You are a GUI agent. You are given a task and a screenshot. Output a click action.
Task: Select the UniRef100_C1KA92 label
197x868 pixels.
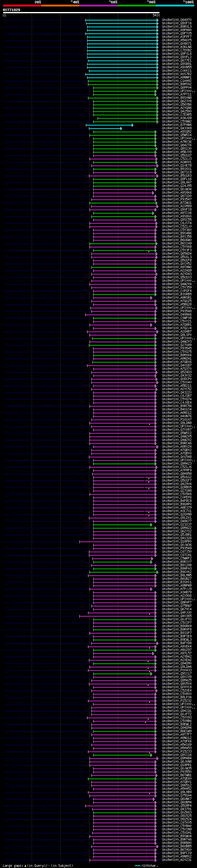point(177,81)
